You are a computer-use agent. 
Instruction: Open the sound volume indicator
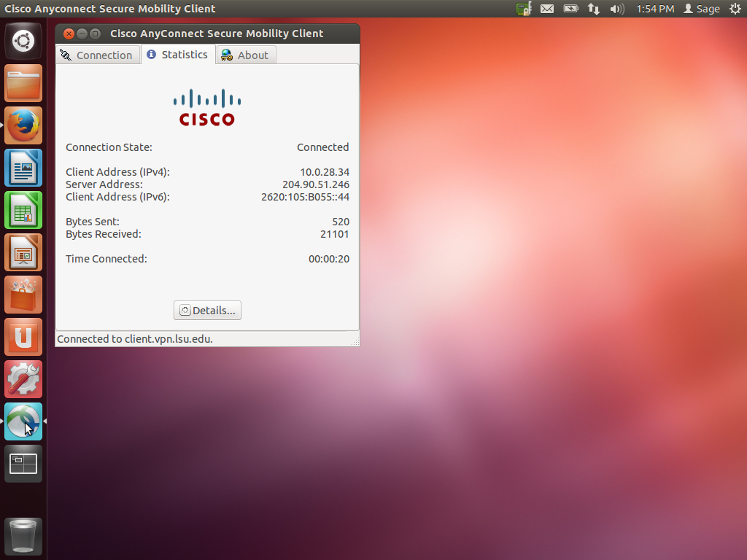coord(617,9)
